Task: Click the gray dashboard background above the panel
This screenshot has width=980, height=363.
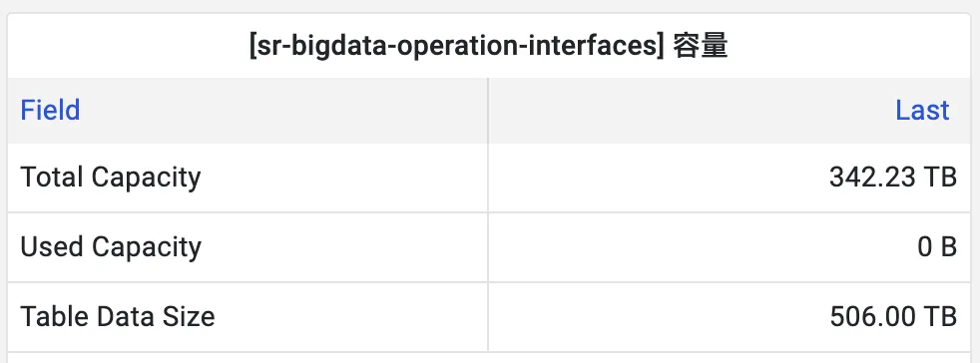Action: coord(490,6)
